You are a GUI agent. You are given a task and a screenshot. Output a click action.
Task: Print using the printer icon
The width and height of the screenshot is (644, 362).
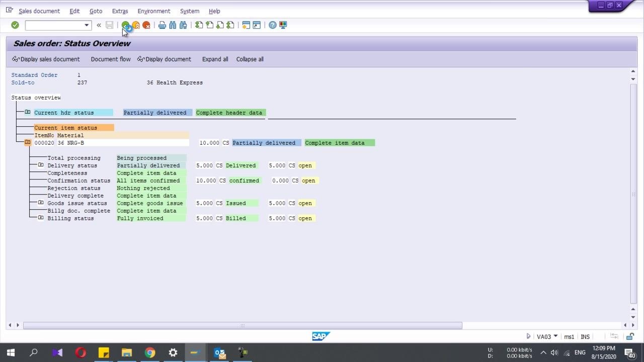(162, 25)
